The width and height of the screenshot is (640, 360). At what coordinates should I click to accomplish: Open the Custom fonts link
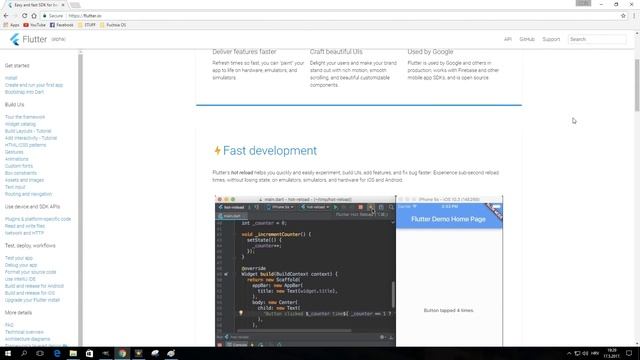tap(19, 166)
